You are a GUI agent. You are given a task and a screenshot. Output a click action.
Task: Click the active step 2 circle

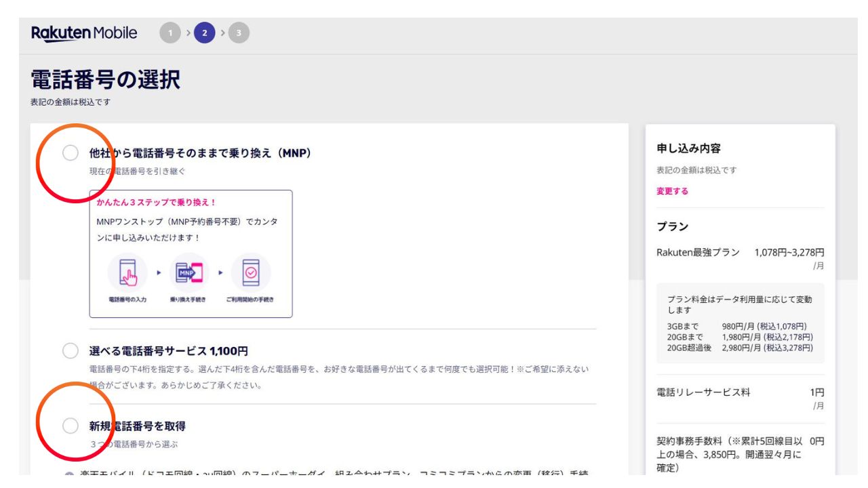[x=205, y=33]
